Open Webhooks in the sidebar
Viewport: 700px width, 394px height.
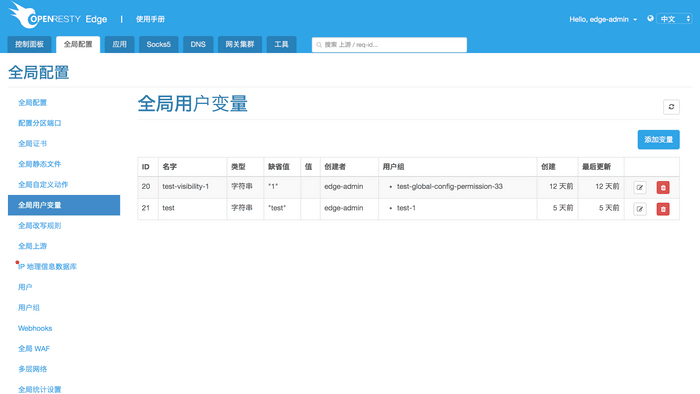point(35,328)
